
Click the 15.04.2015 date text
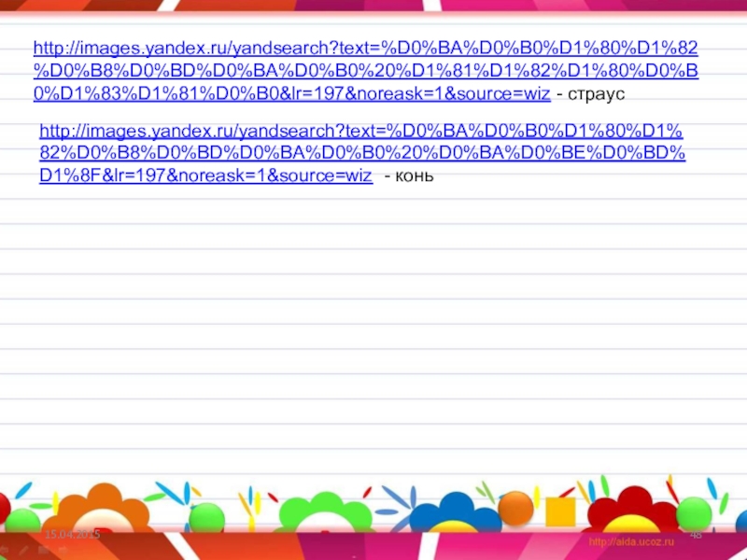coord(73,534)
